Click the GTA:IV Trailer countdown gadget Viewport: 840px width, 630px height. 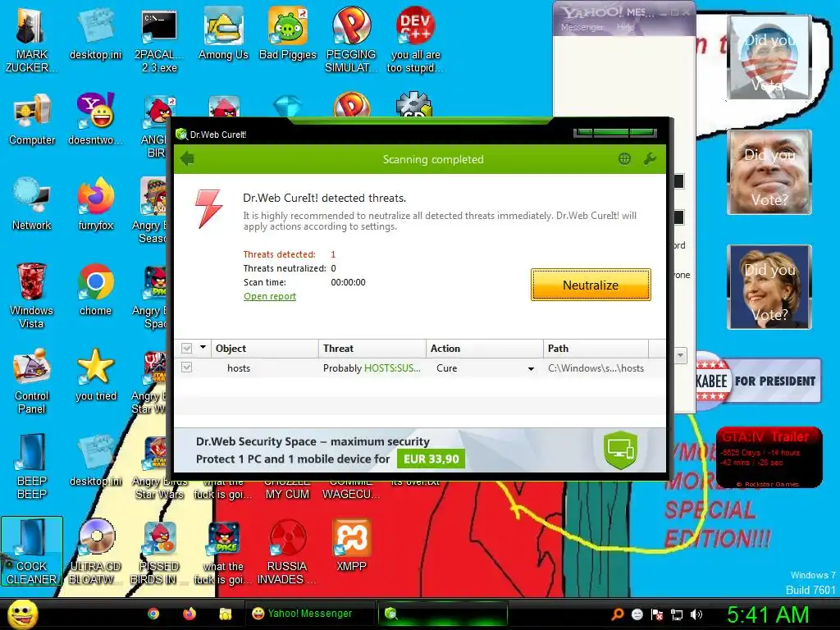click(x=769, y=457)
